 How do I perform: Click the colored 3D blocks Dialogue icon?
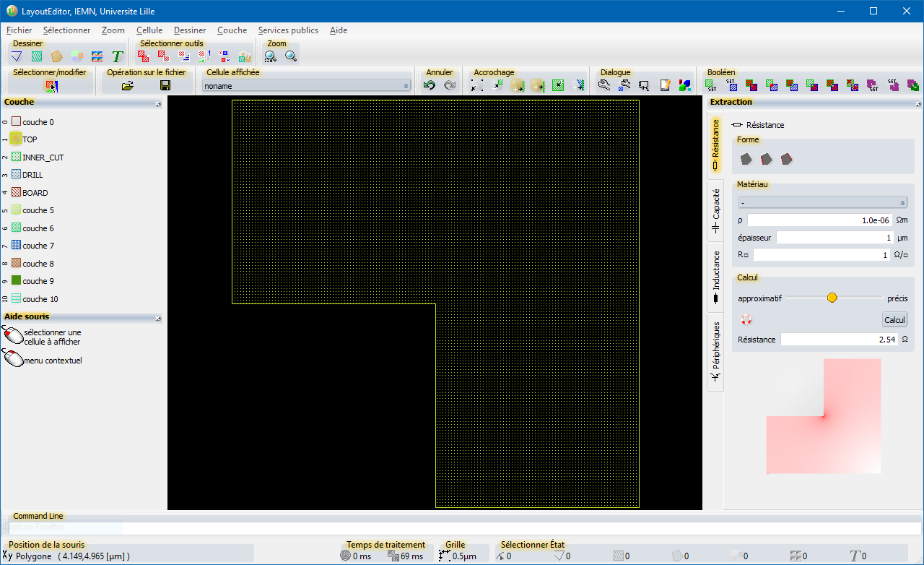point(685,85)
